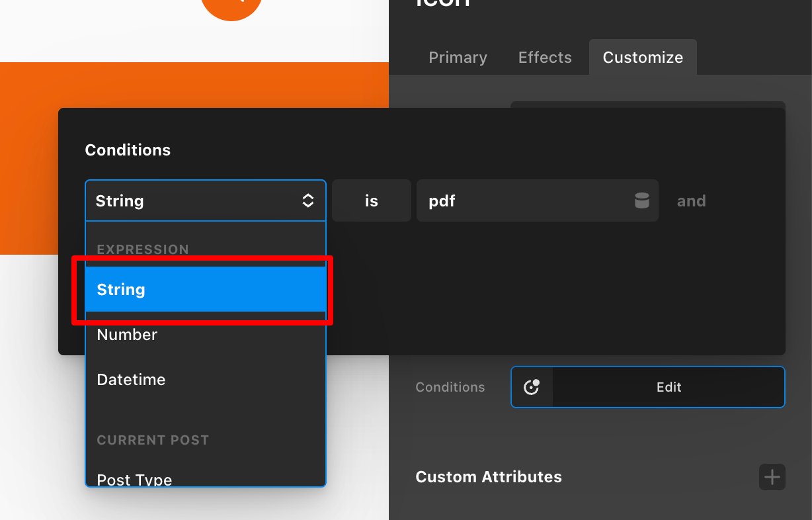Click "and" to add another condition
The width and height of the screenshot is (812, 520).
tap(691, 200)
